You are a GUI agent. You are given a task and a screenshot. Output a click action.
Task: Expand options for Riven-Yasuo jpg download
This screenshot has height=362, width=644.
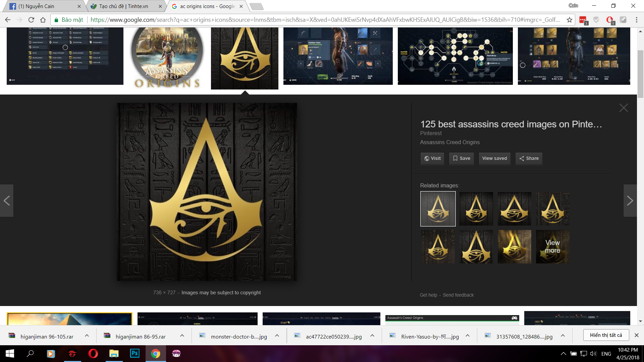point(468,336)
